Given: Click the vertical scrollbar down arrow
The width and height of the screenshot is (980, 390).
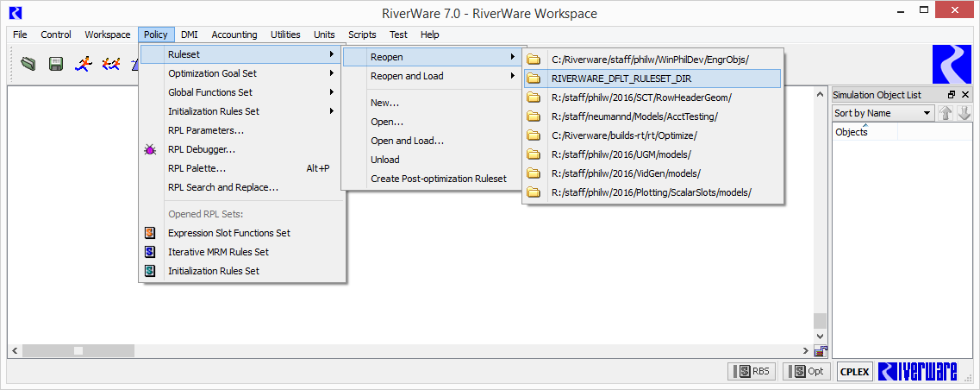Looking at the screenshot, I should (x=820, y=337).
